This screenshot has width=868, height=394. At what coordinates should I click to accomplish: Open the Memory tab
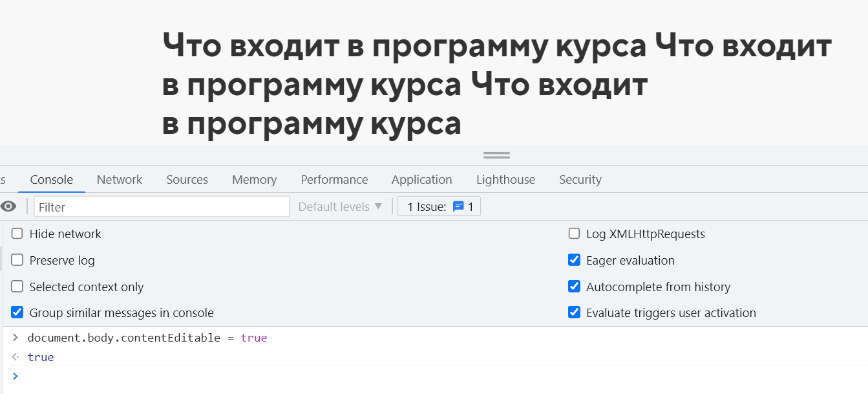point(255,180)
